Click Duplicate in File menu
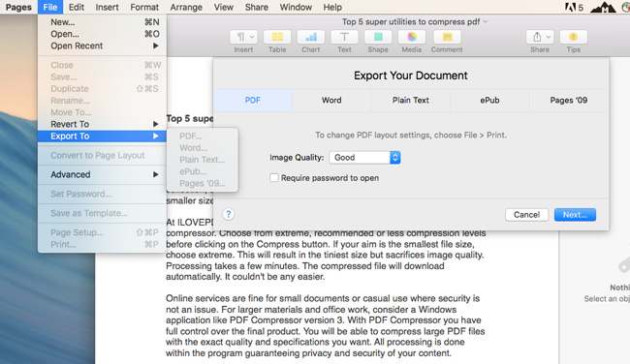Viewport: 630px width, 364px height. pos(102,89)
